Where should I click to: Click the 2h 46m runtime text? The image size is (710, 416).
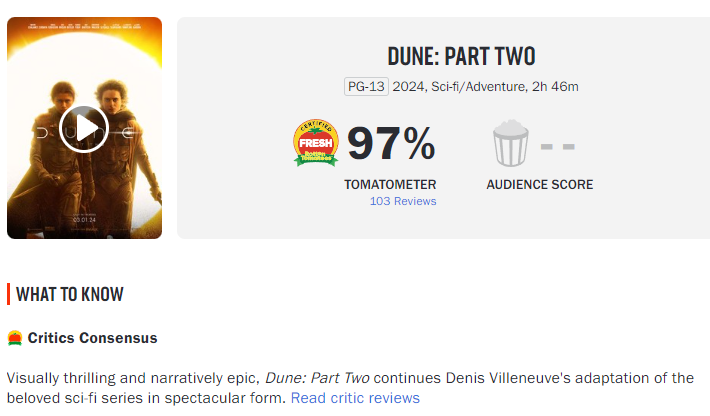click(x=555, y=86)
